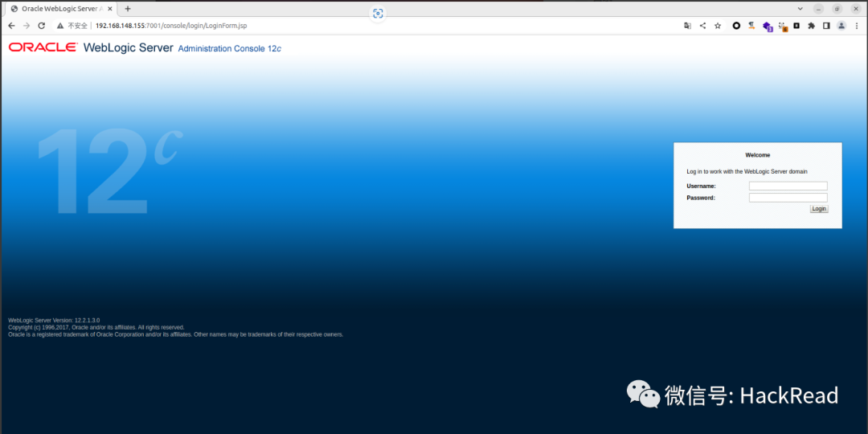Open purple extension with badge 3
This screenshot has width=868, height=434.
point(768,26)
